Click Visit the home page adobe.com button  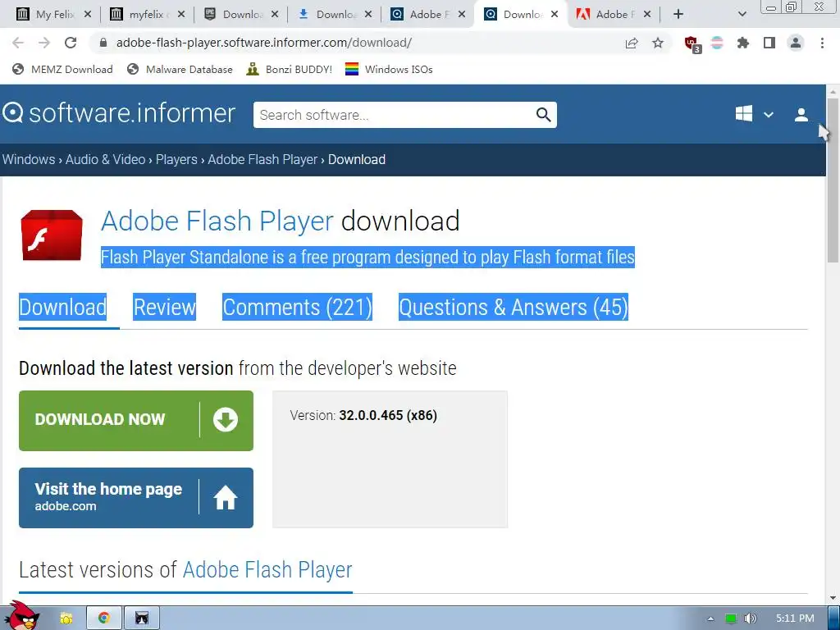[136, 498]
